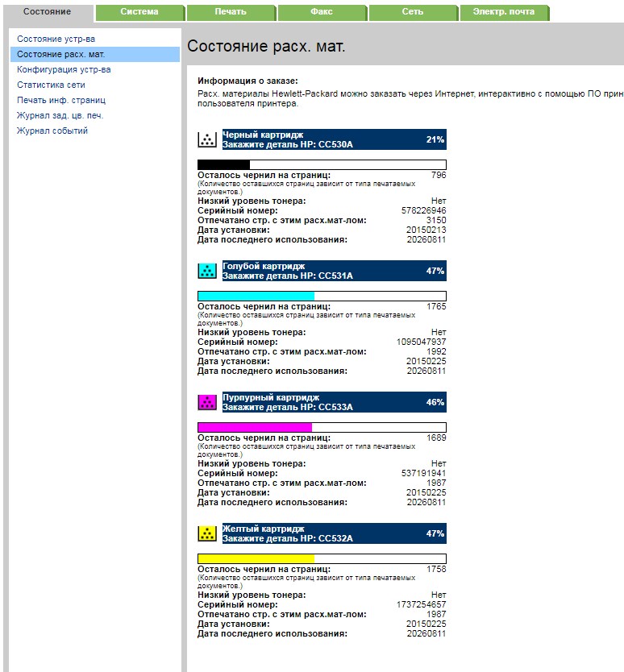Open Журнал зад. цв. печ. link

[x=60, y=116]
